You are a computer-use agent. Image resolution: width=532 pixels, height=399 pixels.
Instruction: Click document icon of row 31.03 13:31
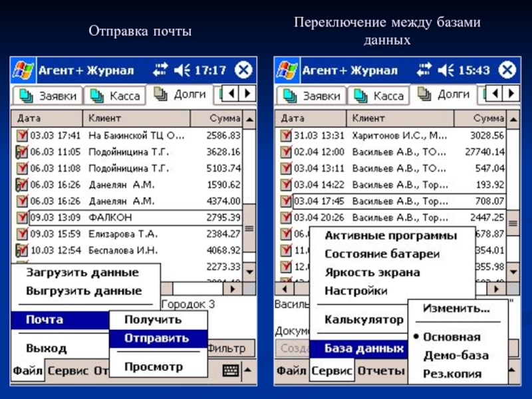(286, 136)
